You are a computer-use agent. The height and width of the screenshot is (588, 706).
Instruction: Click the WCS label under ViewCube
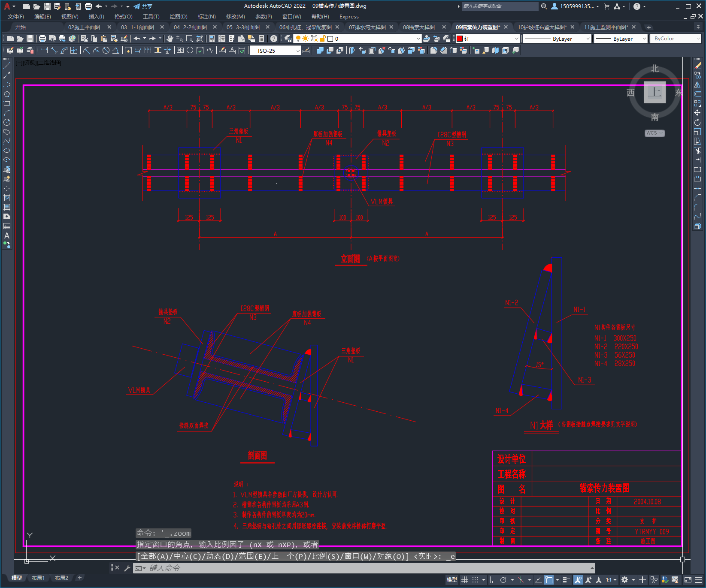[x=654, y=133]
